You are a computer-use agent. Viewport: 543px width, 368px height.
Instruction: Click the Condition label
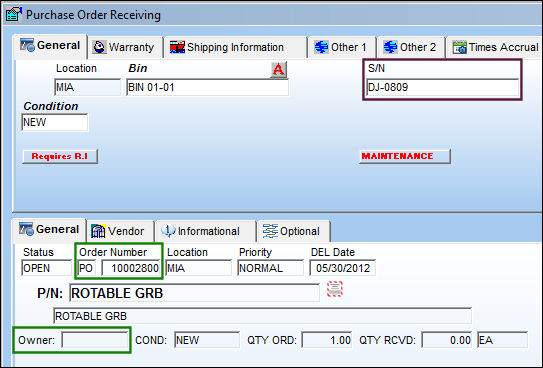[51, 106]
